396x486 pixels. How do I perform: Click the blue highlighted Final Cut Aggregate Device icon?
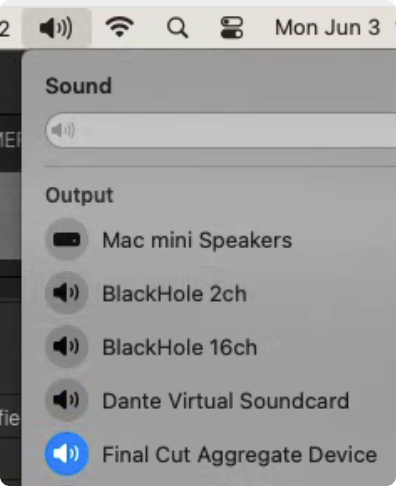point(67,454)
